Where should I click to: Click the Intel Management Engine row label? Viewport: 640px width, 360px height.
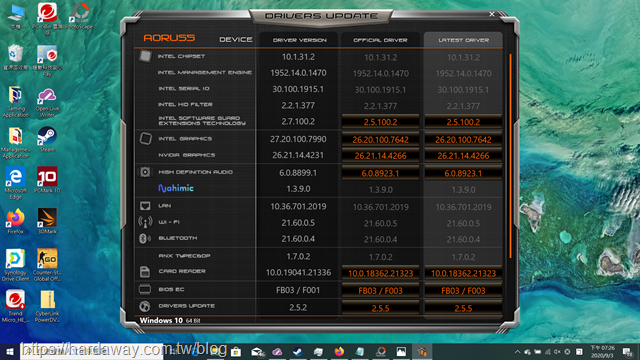[204, 72]
